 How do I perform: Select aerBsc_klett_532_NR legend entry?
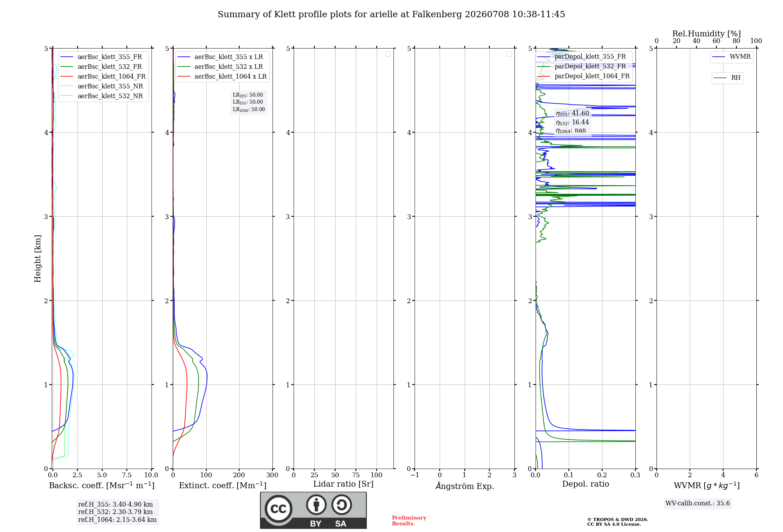pyautogui.click(x=102, y=96)
